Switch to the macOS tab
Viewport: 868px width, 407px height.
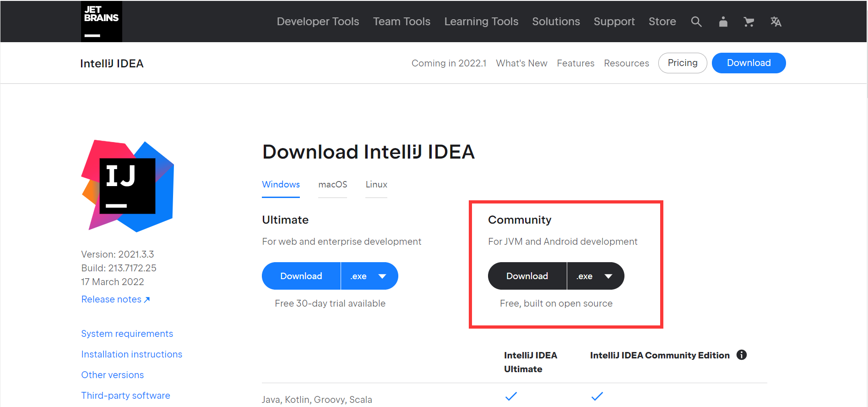tap(332, 184)
